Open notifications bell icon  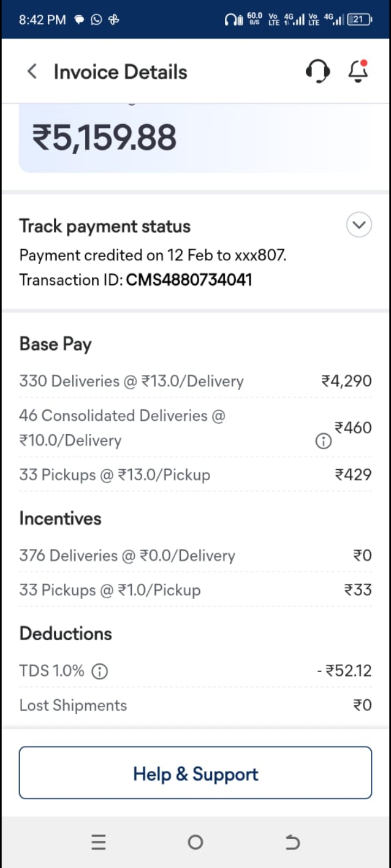point(358,71)
